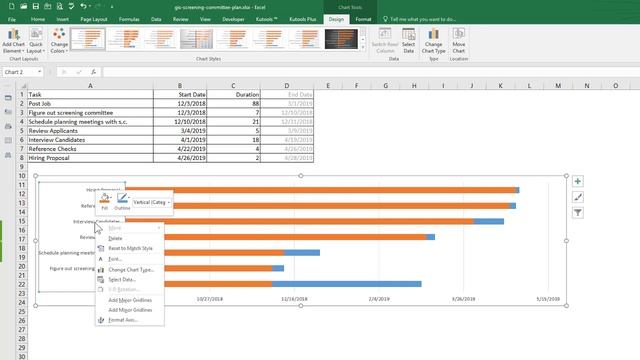Choose Delete in the context menu

(x=129, y=238)
